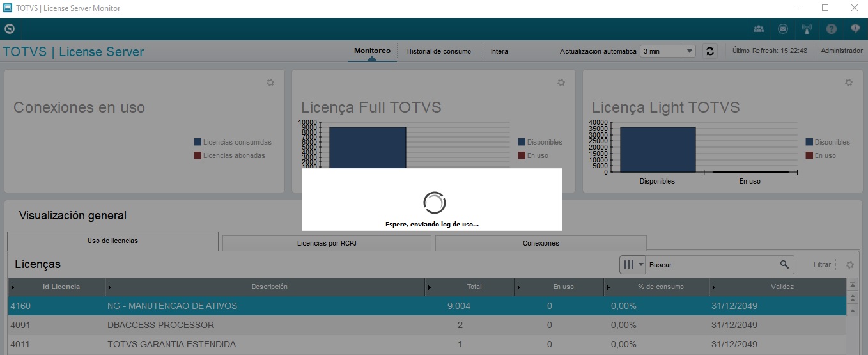
Task: Select the NG - MANUTENCAO DE ATIVOS description
Action: pos(173,306)
